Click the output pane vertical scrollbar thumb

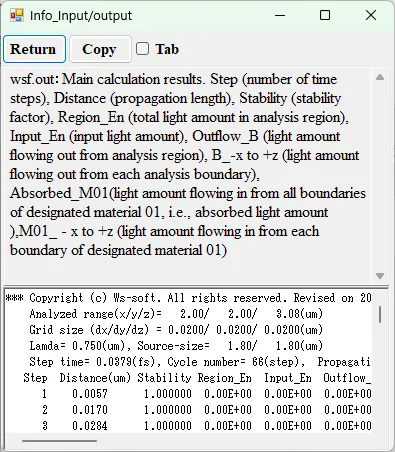click(380, 315)
